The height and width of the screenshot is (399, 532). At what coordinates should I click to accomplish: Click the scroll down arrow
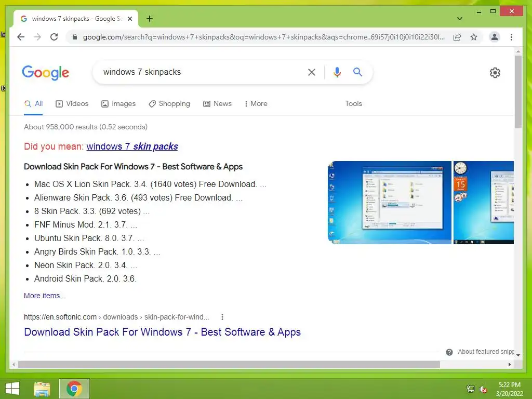click(518, 355)
